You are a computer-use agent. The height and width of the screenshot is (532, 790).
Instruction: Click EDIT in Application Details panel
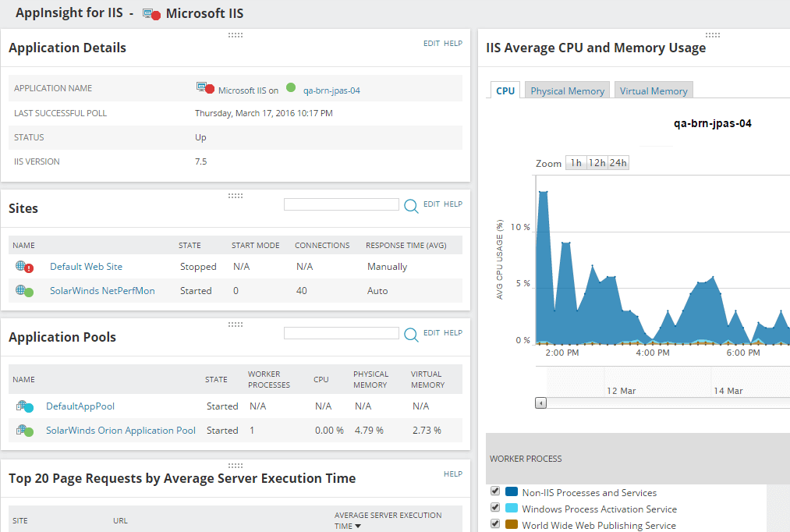pos(431,44)
